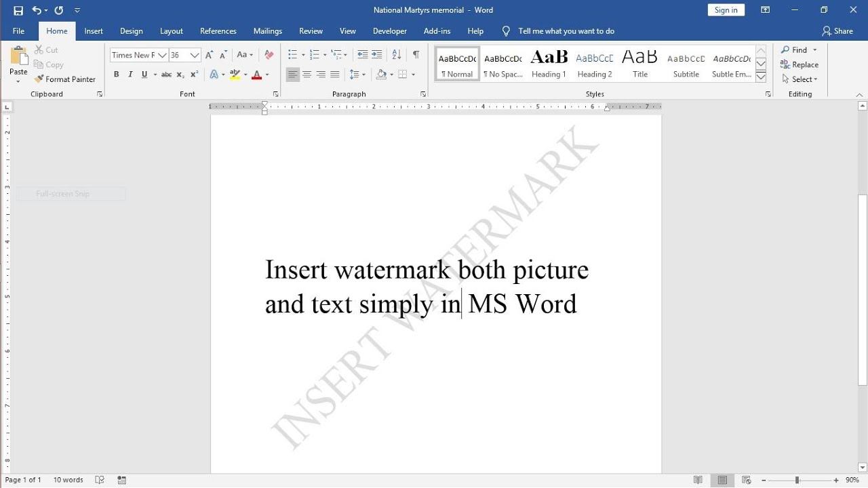Image resolution: width=868 pixels, height=488 pixels.
Task: Toggle Superscript formatting
Action: pos(194,75)
